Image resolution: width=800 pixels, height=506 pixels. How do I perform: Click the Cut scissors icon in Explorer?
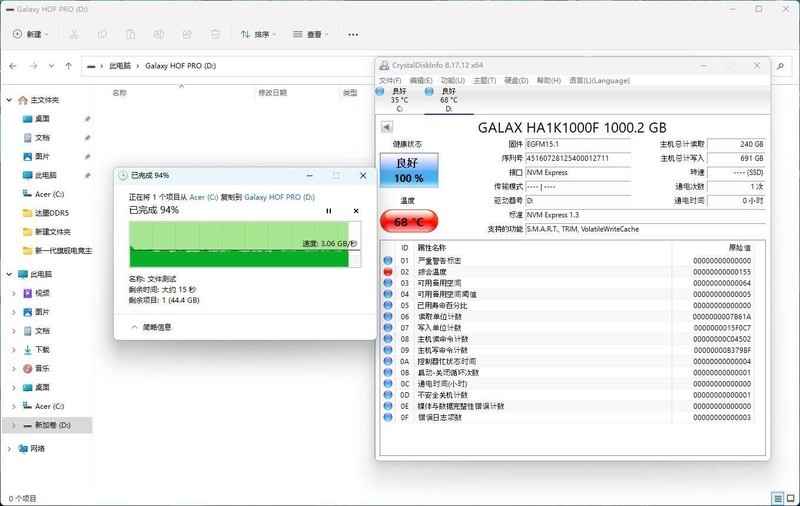coord(74,34)
